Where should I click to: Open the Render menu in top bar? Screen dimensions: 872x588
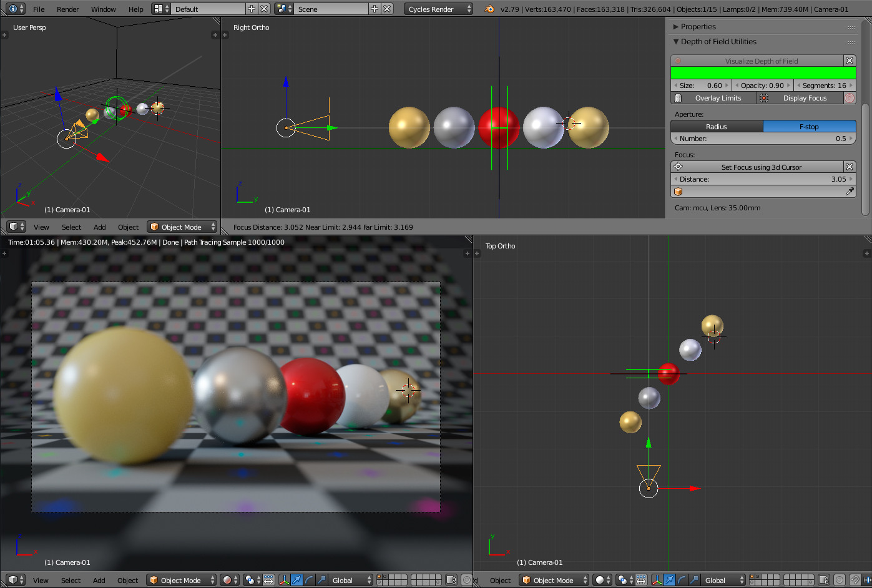point(67,9)
